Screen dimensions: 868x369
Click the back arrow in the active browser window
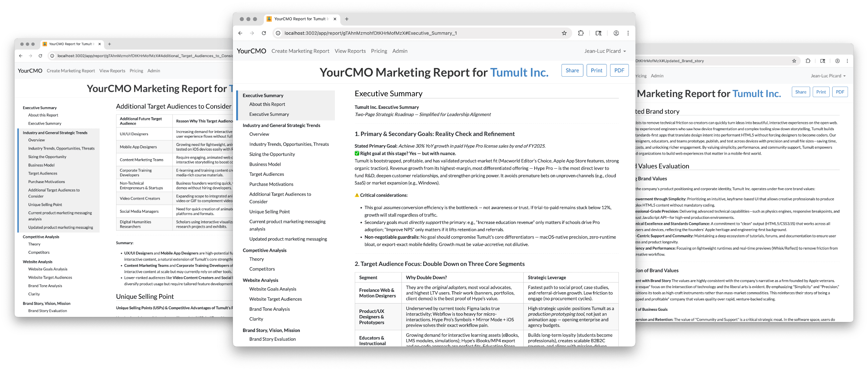pos(241,33)
